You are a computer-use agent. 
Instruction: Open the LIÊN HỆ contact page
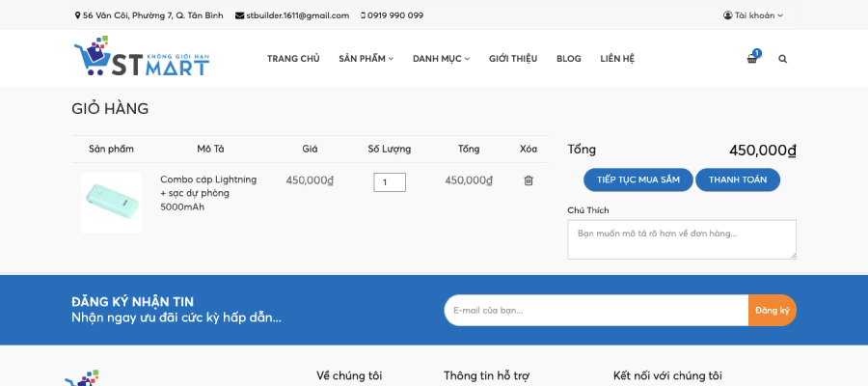click(617, 59)
